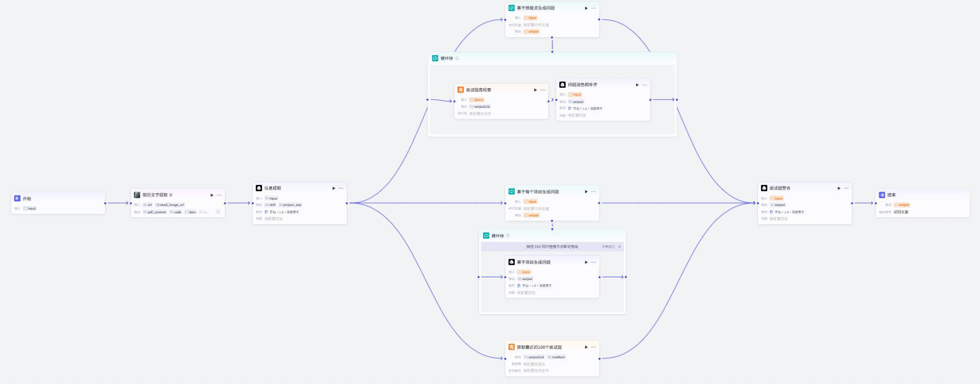Click the output port of 信息提取 node
The image size is (980, 384).
tap(347, 203)
